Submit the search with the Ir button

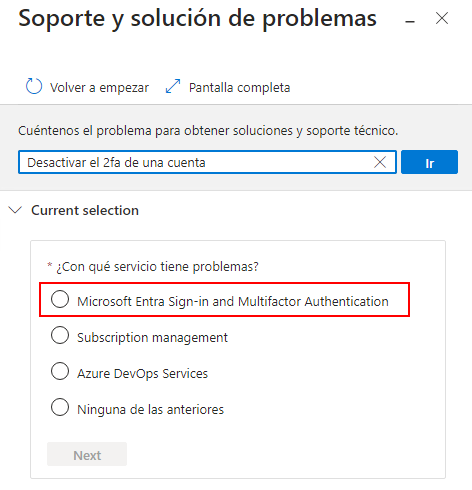429,162
